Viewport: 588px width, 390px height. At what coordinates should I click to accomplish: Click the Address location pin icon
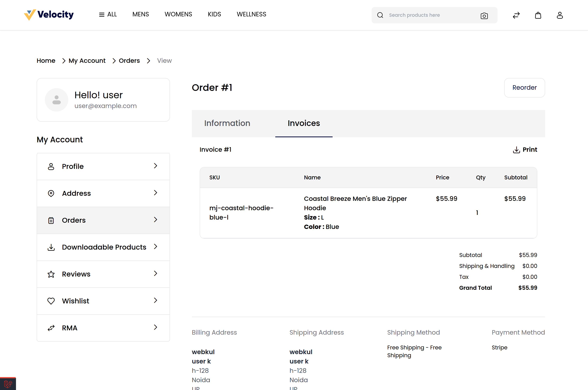point(51,193)
